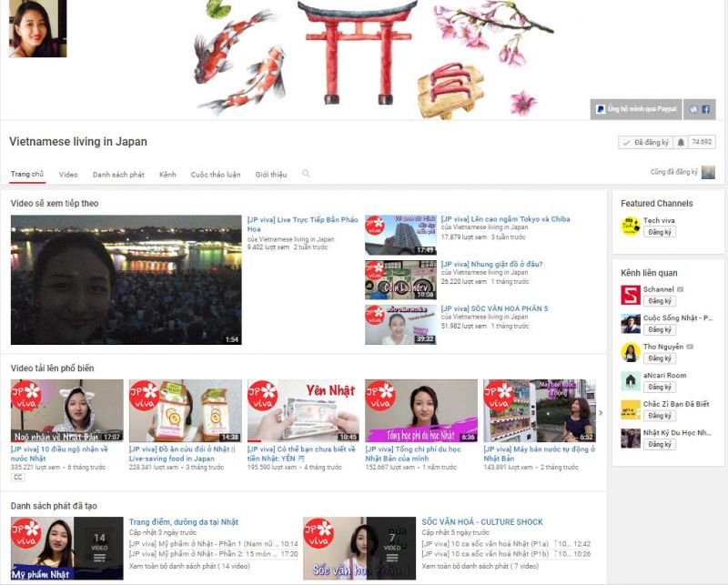Click the channel search magnifier icon
This screenshot has width=728, height=585.
click(306, 174)
